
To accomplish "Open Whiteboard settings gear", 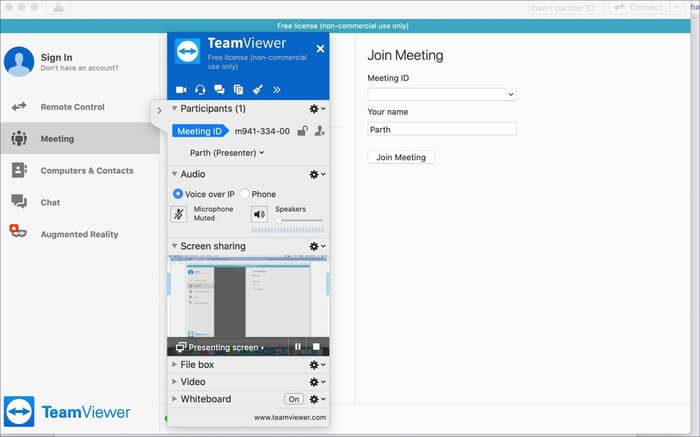I will [317, 399].
